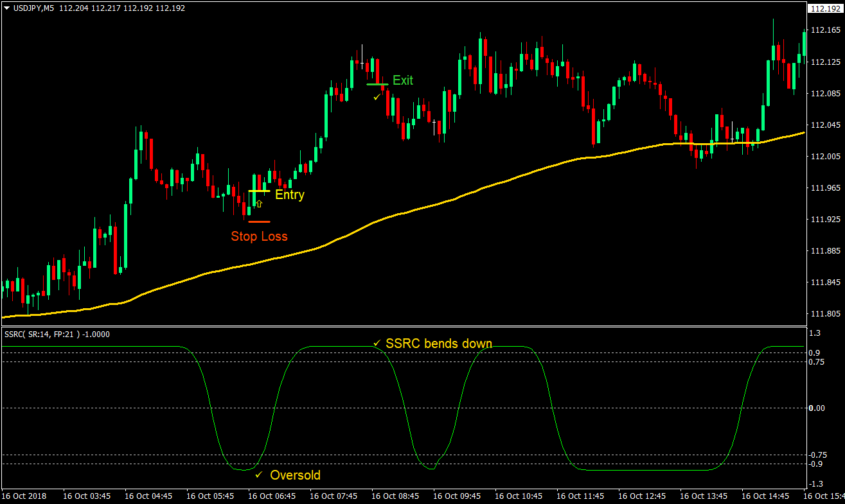
Task: Click the highlighted 112.192 price tag on right axis
Action: pyautogui.click(x=824, y=8)
